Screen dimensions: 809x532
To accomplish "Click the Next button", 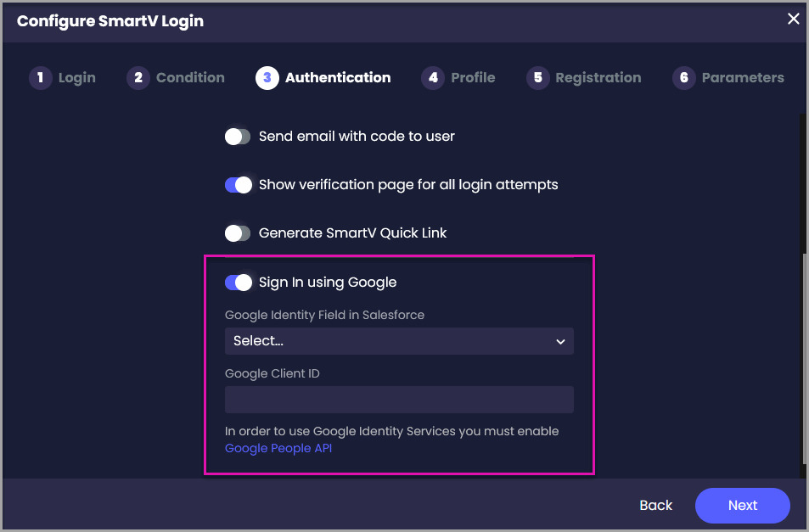I will point(743,505).
